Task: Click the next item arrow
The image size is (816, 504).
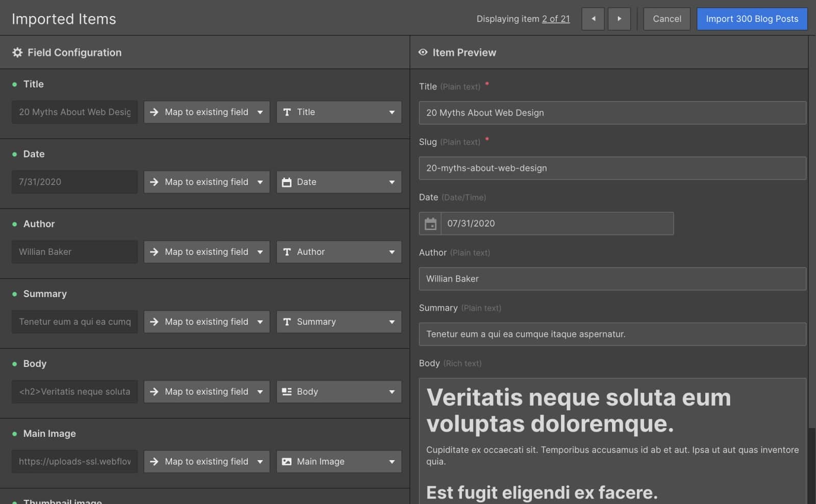Action: click(619, 19)
